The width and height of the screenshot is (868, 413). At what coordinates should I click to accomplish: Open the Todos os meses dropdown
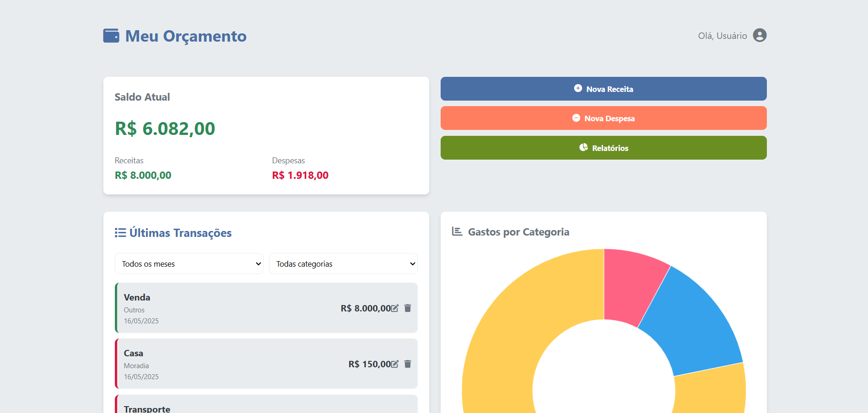tap(189, 263)
